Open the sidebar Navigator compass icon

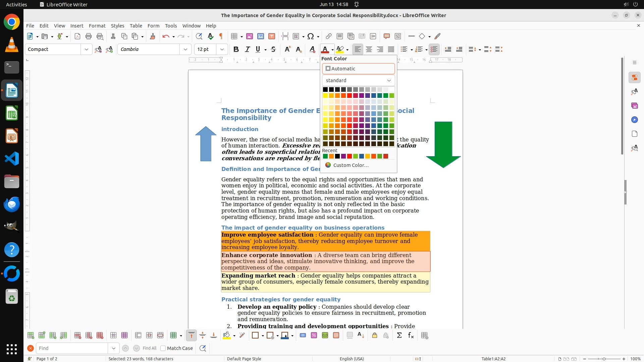pos(634,120)
